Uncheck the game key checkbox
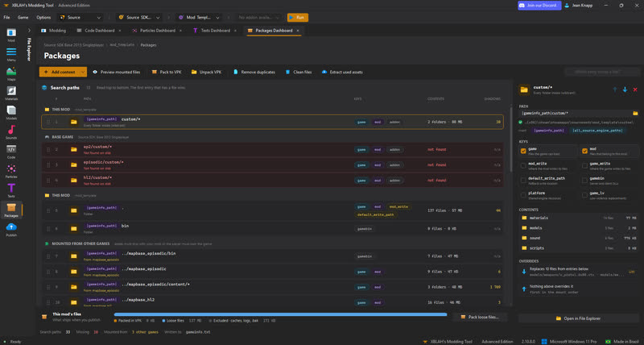Image resolution: width=644 pixels, height=345 pixels. tap(523, 151)
